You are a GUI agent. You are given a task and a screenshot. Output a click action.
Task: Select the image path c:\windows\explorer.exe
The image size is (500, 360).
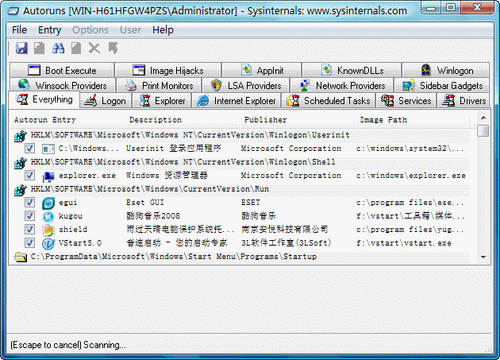tap(411, 176)
